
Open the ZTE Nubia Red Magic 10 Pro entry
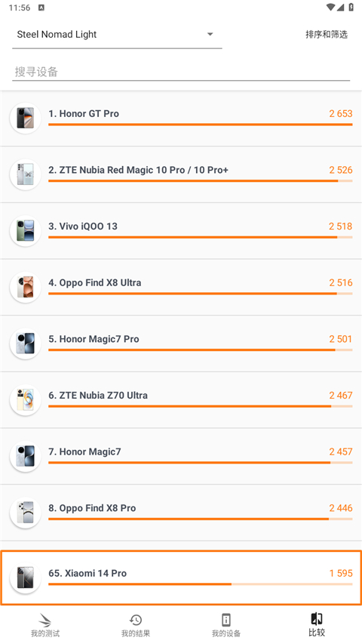181,174
